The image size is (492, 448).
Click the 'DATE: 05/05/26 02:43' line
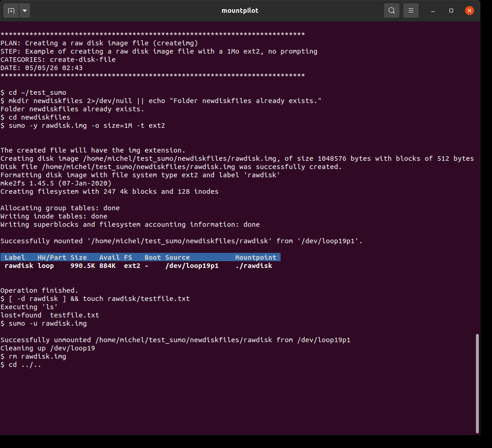pos(41,68)
